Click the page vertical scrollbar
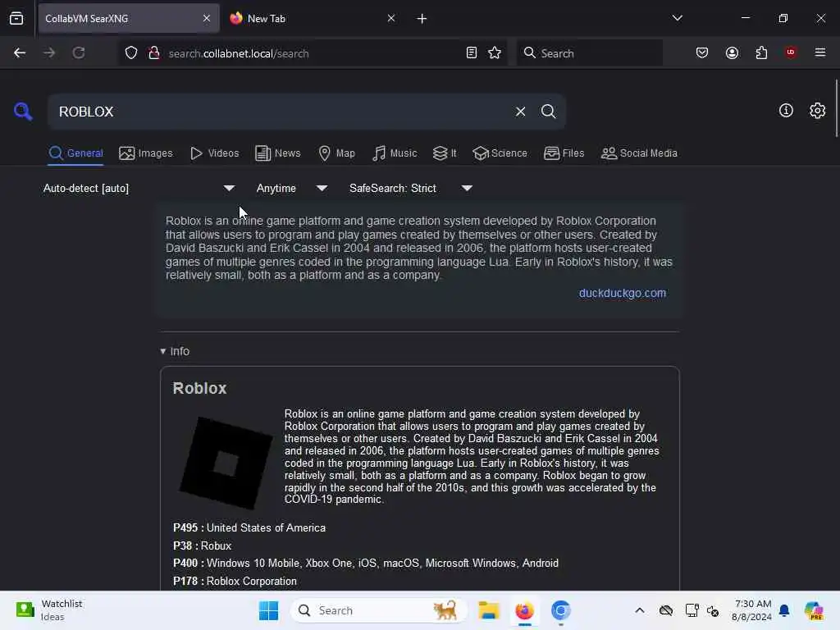Screen dimensions: 840x630 click(x=836, y=107)
